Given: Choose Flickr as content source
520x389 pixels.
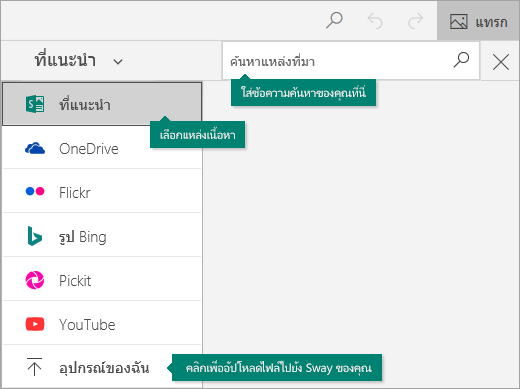Looking at the screenshot, I should [x=102, y=191].
